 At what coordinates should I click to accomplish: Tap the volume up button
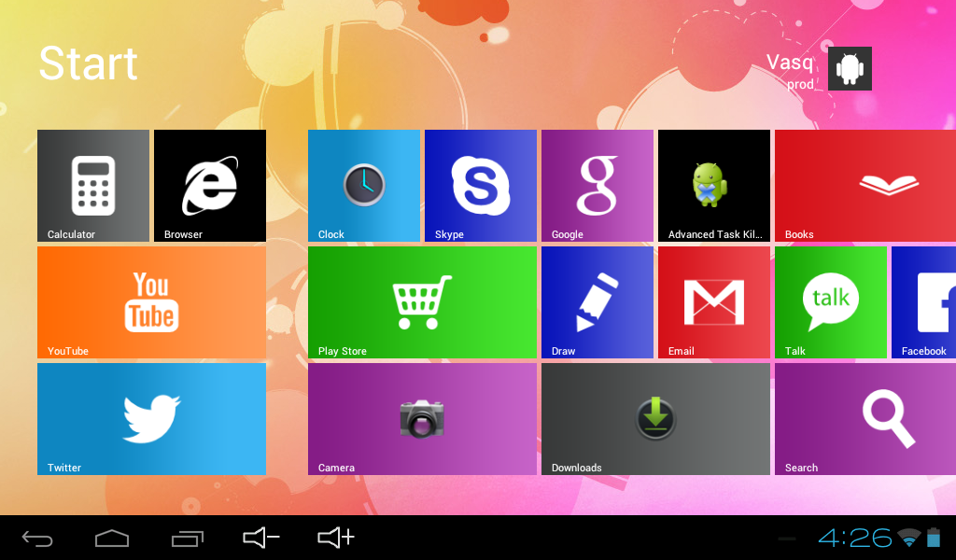(x=336, y=538)
